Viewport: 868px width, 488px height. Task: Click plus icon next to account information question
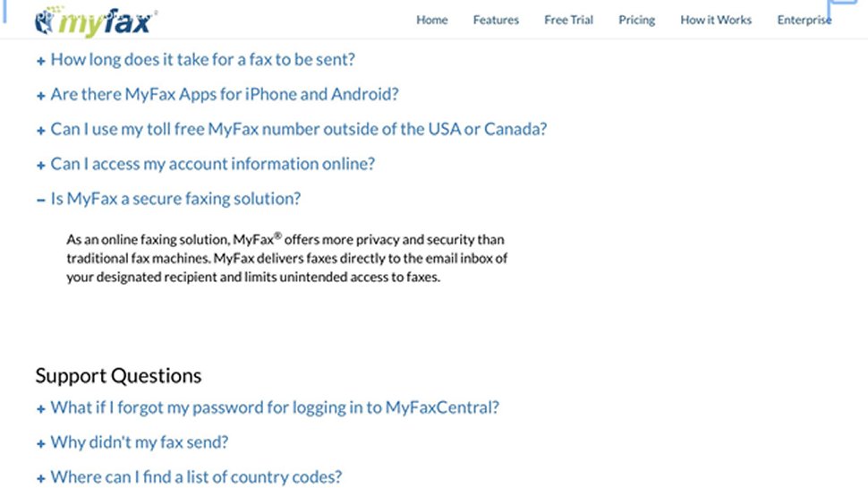[41, 166]
